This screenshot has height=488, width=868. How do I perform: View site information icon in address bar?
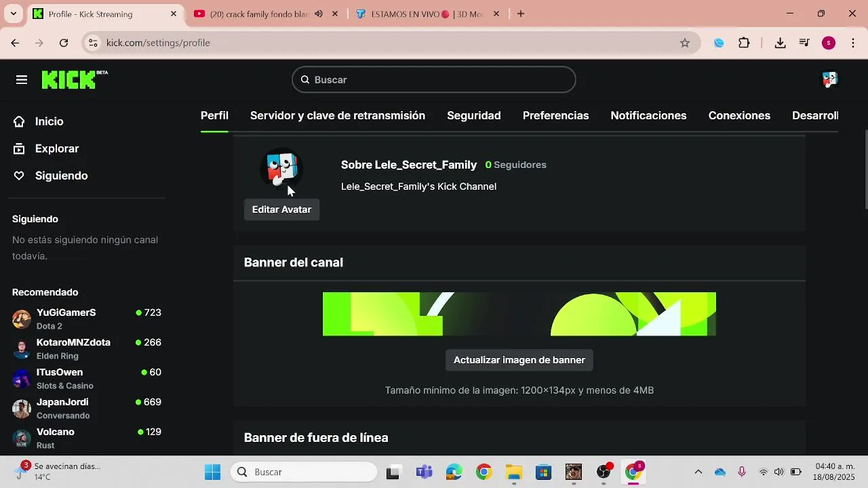[94, 43]
